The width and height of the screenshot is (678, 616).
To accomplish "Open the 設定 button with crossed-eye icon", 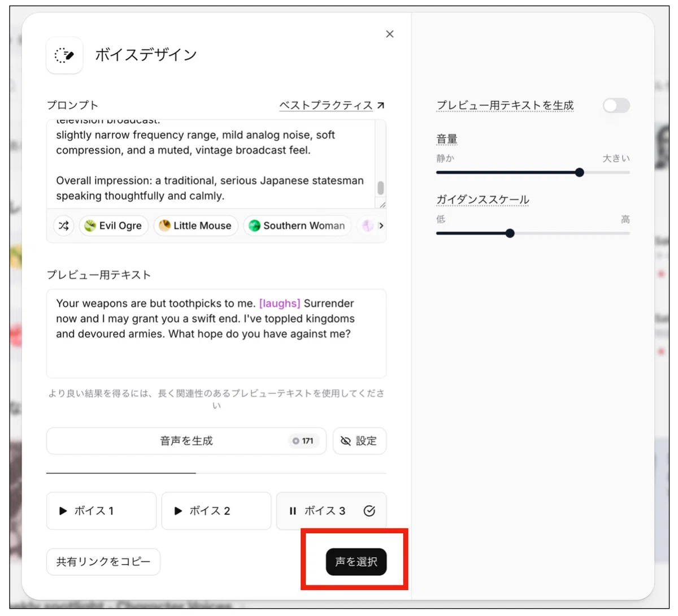I will coord(359,441).
